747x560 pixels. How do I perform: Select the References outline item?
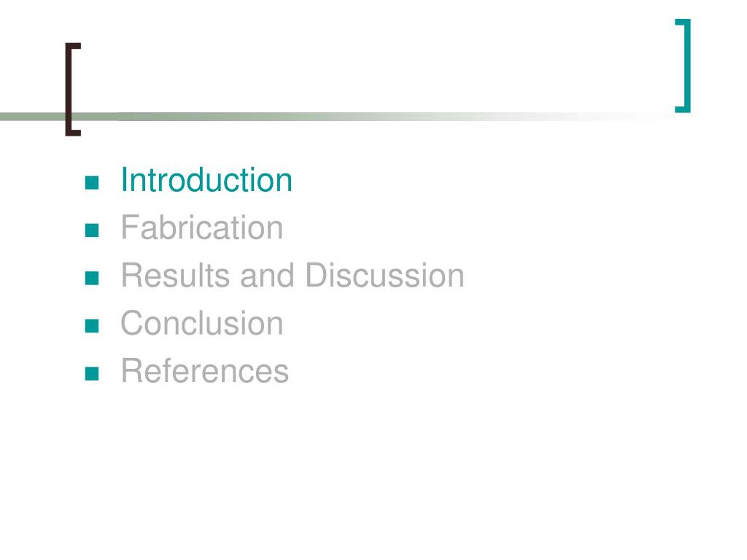(x=205, y=371)
